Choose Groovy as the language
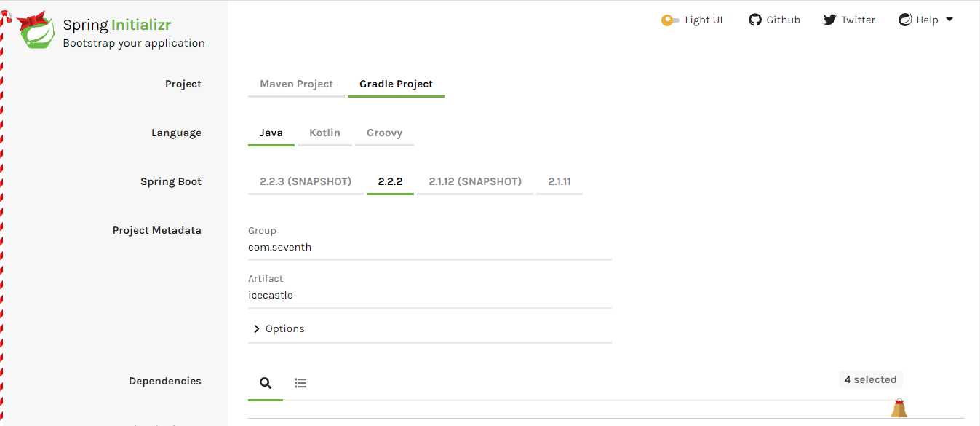 point(384,133)
